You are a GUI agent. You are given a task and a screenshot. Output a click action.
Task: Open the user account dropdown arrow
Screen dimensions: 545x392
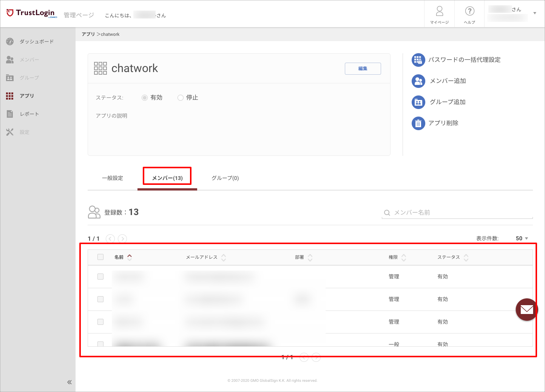535,13
